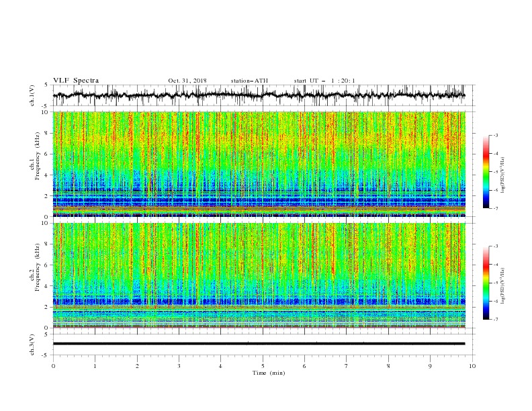
Task: Click the date "Oct. 31, 2018"
Action: 187,81
